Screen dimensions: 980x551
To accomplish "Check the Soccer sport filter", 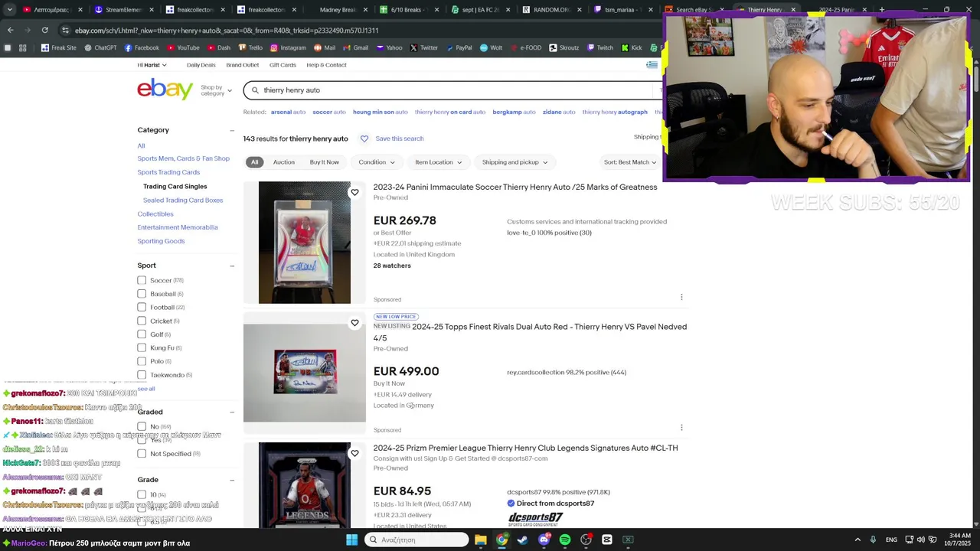I will click(x=142, y=280).
